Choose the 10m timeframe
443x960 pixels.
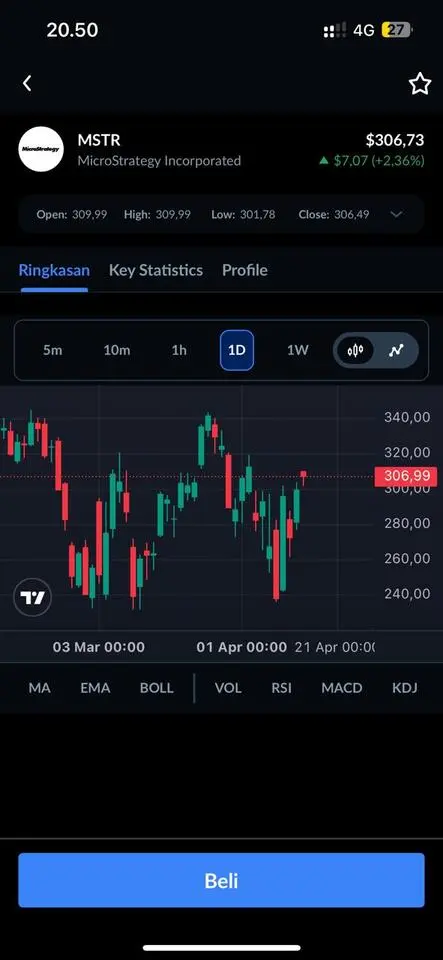click(x=116, y=350)
